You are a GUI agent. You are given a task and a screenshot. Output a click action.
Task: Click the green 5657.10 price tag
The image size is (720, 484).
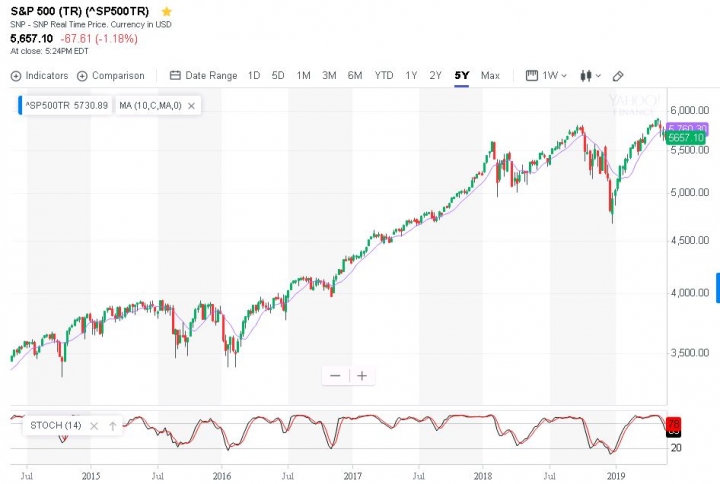(686, 138)
